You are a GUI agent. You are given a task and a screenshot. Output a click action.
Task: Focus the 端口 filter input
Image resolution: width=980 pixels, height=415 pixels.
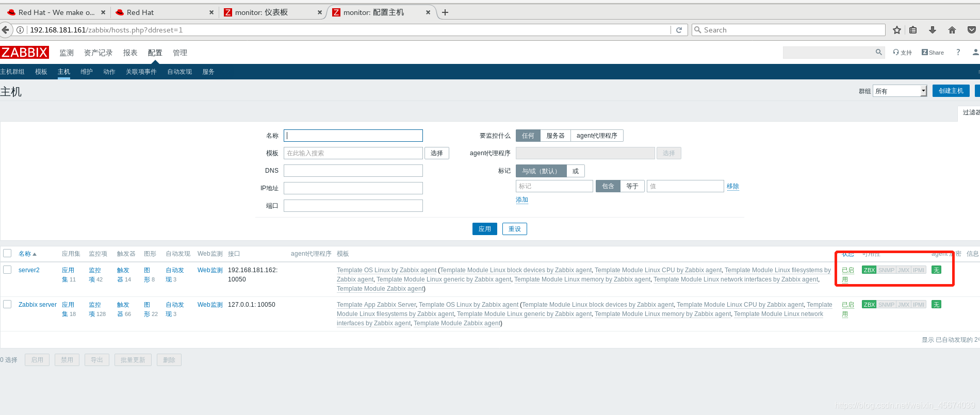coord(353,206)
